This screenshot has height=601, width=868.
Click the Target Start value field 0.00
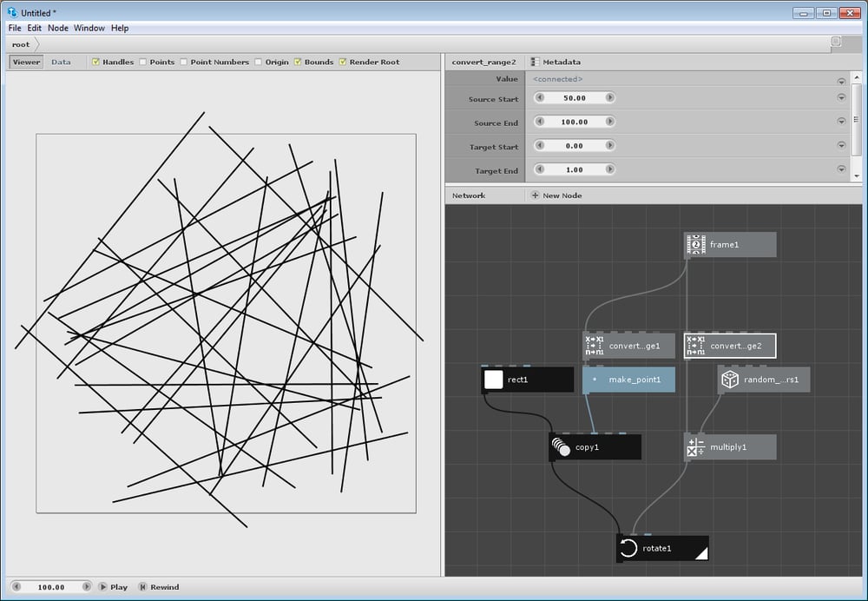575,145
